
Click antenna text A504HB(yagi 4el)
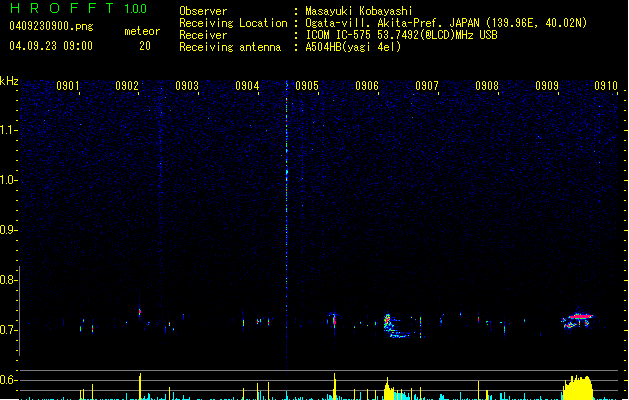click(x=353, y=47)
